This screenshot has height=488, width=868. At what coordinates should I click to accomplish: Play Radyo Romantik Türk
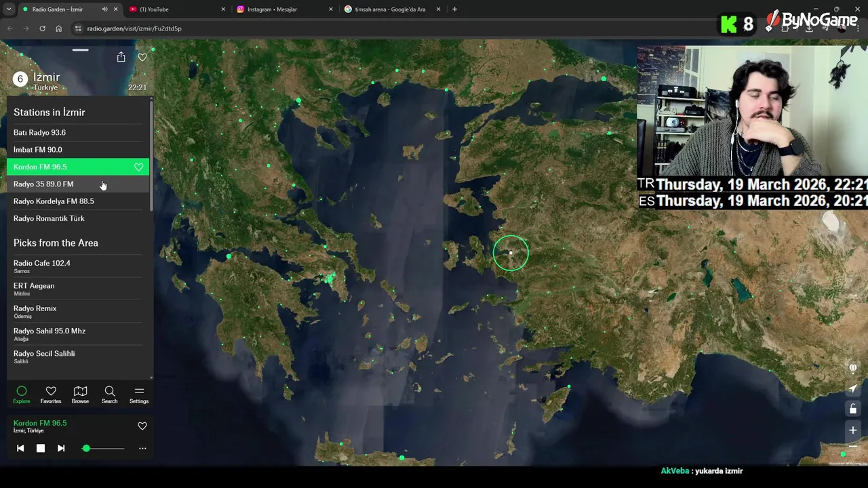78,218
